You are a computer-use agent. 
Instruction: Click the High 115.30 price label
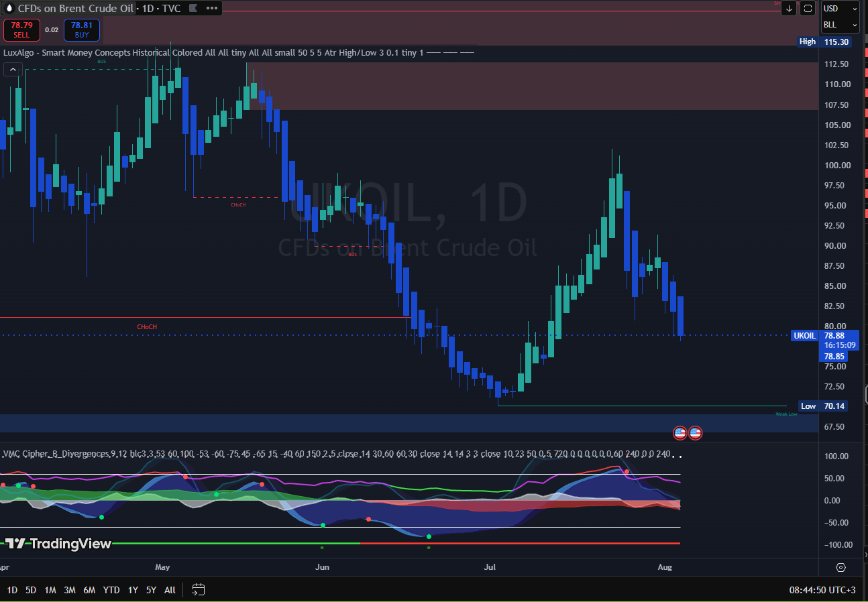click(824, 42)
